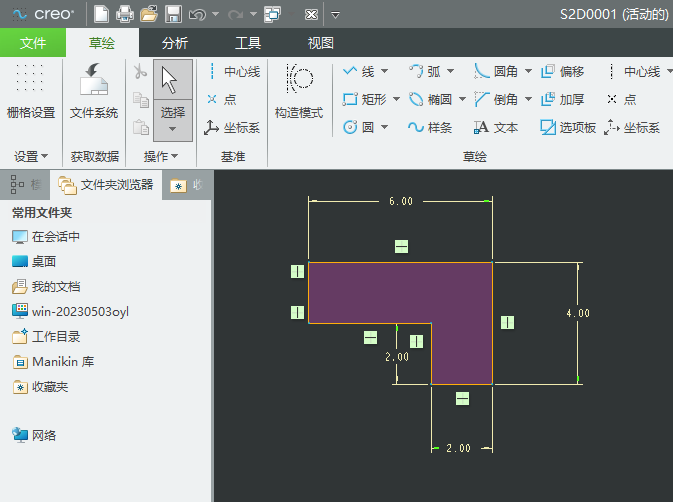
Task: Expand the 选择 tool dropdown arrow
Action: pos(173,128)
